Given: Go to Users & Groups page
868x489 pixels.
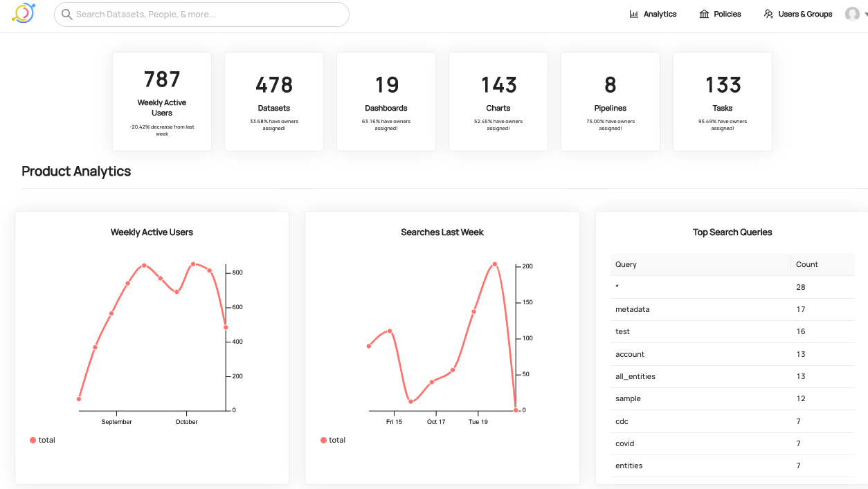Looking at the screenshot, I should tap(805, 14).
